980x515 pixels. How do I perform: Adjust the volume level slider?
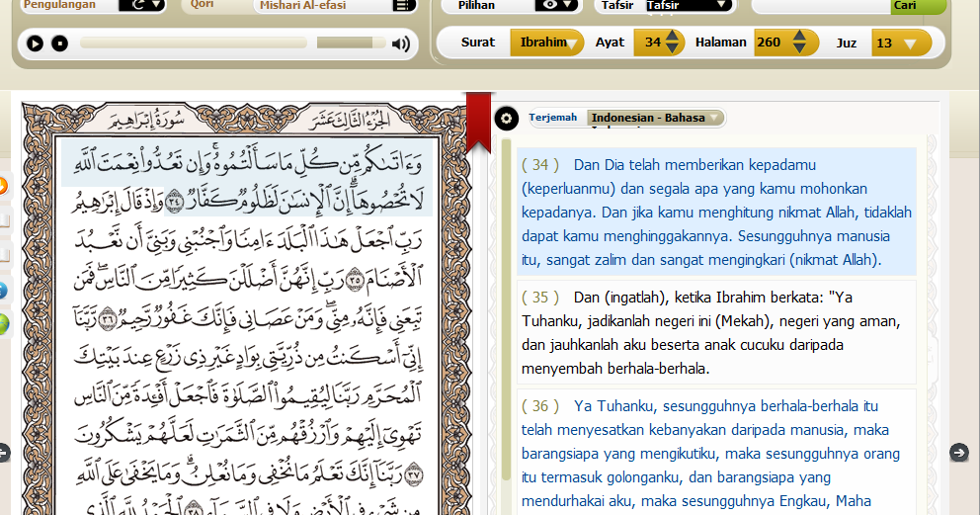352,43
